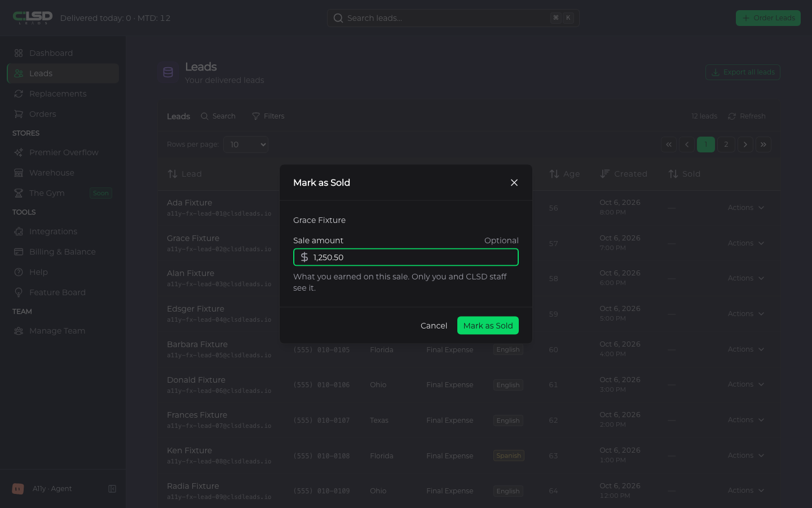Open the leads table Search
Viewport: 812px width, 508px height.
coord(218,116)
